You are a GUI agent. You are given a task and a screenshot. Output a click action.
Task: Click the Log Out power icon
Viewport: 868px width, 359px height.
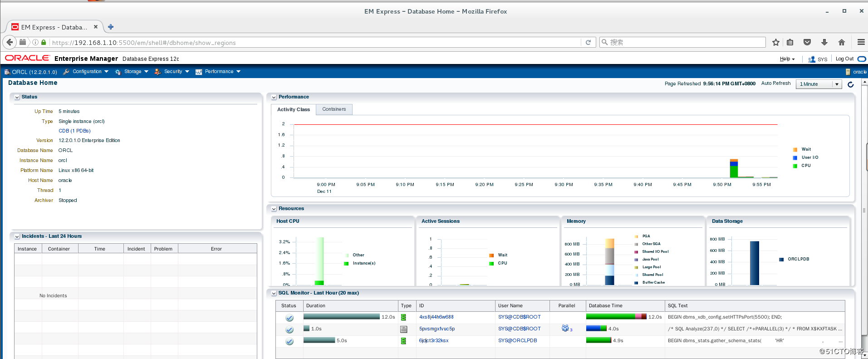tap(862, 59)
